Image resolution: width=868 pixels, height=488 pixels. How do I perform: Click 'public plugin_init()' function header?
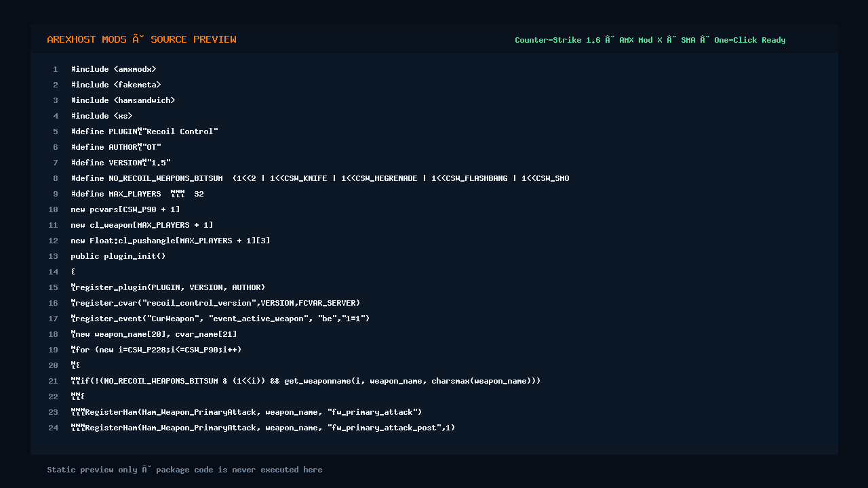119,256
